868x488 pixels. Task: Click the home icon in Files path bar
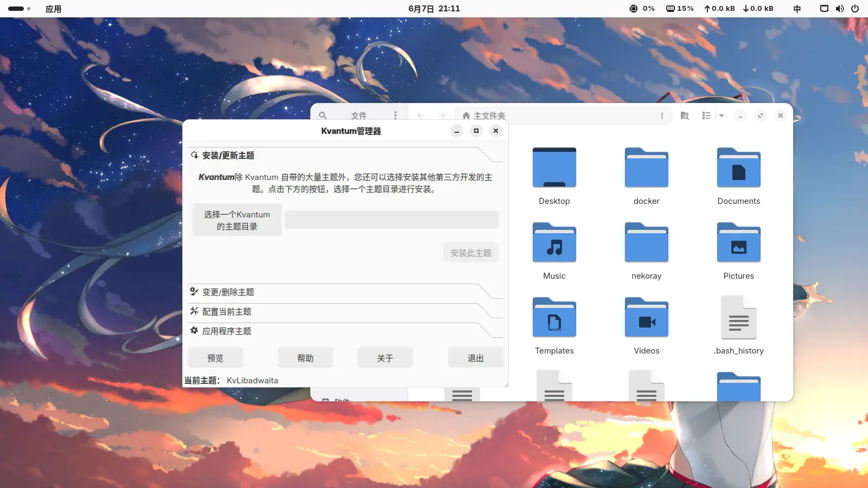click(466, 115)
